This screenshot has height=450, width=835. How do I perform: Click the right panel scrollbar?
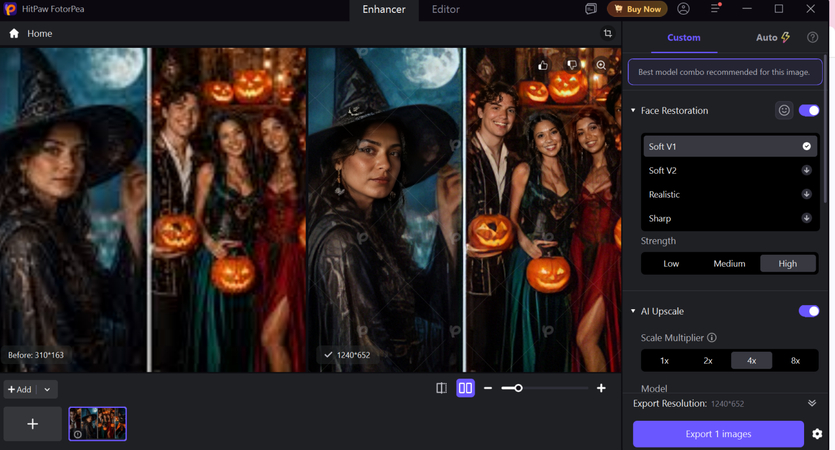coord(825,128)
